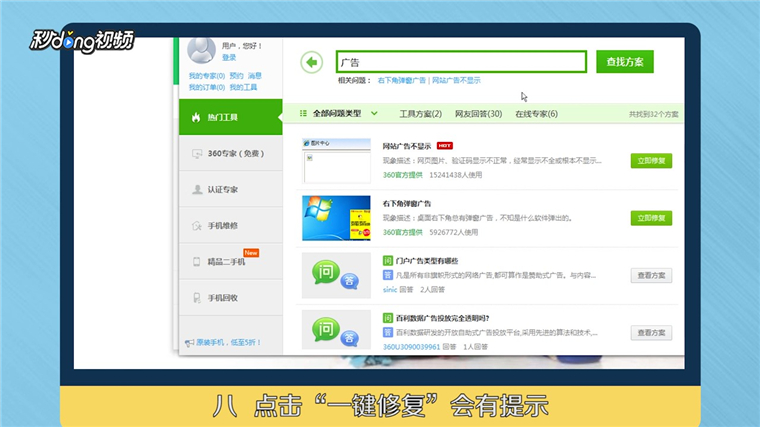
Task: Click the 答 icon under 百利数据广告投放
Action: click(387, 332)
